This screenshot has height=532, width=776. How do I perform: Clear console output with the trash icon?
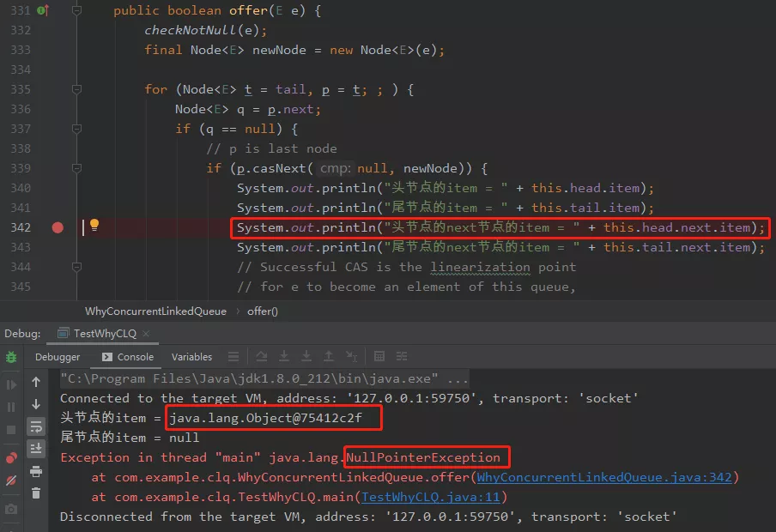(x=36, y=493)
